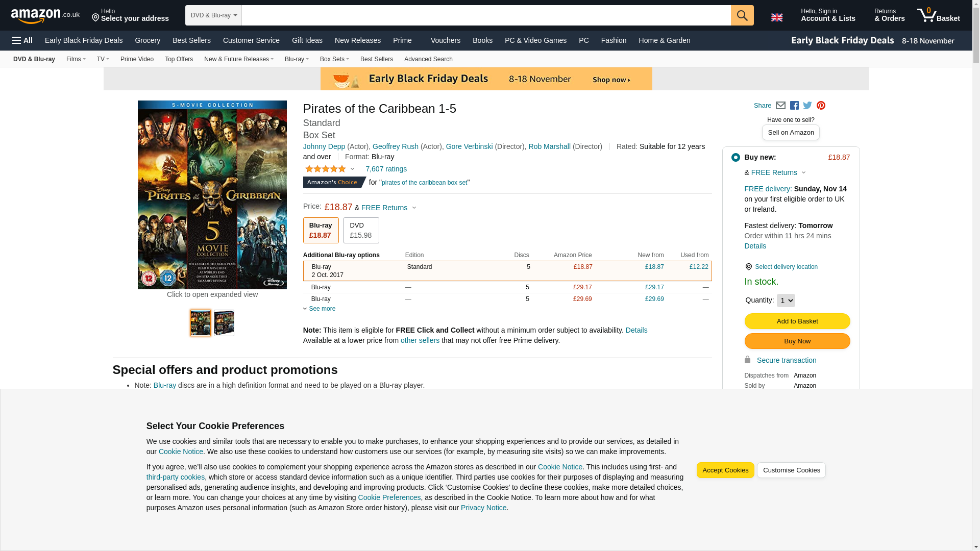This screenshot has height=551, width=980.
Task: Open Best Sellers in main navigation
Action: [x=191, y=40]
